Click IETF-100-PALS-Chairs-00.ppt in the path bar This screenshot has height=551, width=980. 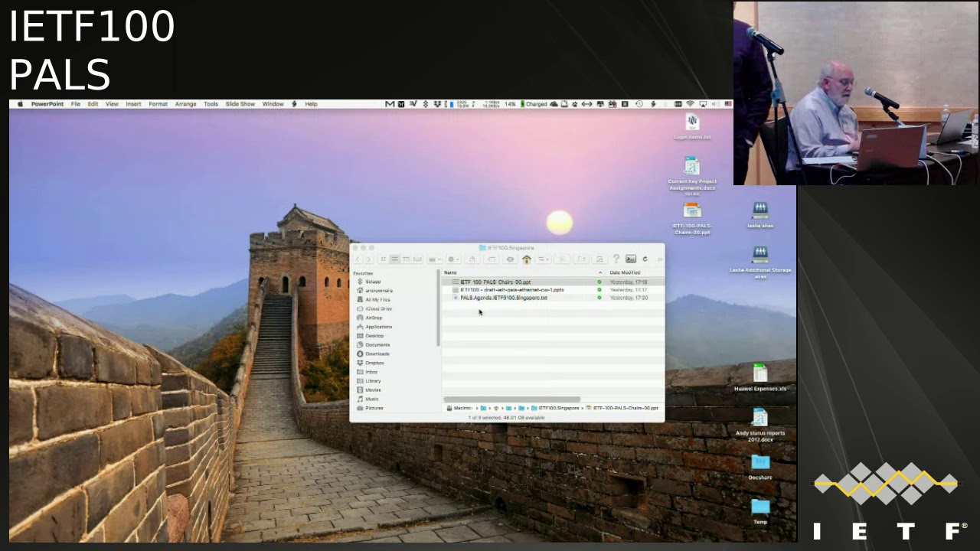point(622,408)
